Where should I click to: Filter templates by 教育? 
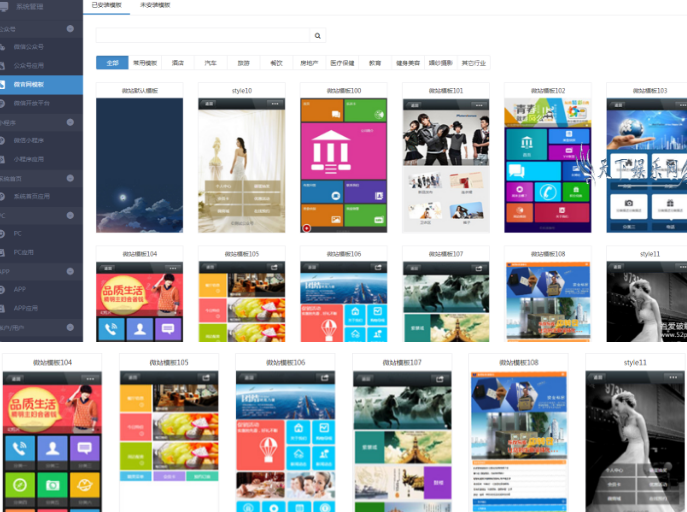click(375, 63)
